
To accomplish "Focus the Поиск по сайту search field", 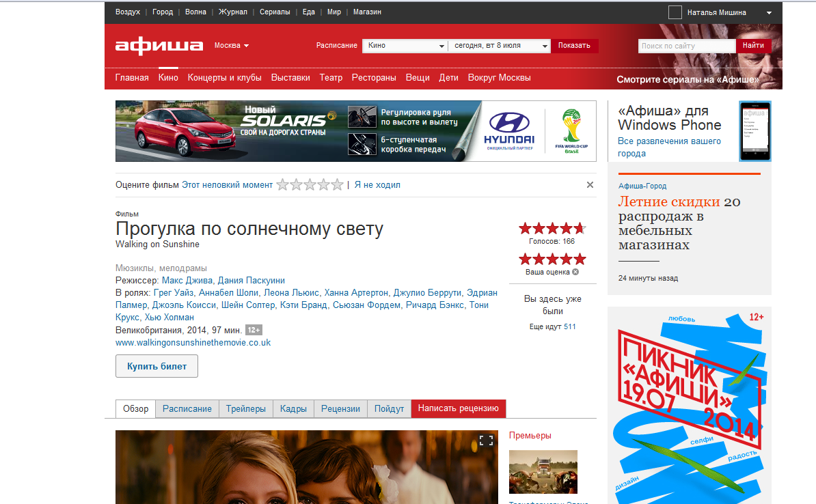I will coord(687,46).
